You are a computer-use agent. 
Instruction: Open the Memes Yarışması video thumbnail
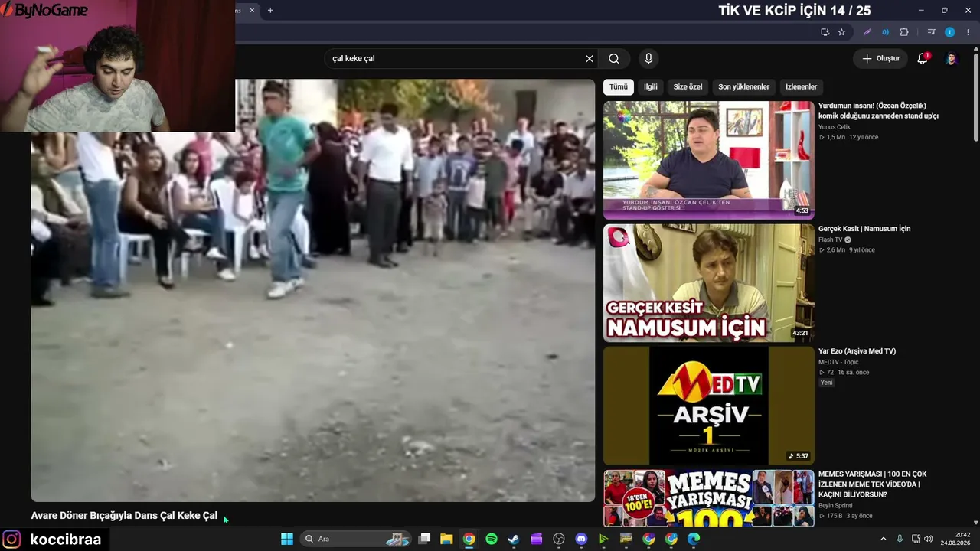709,498
